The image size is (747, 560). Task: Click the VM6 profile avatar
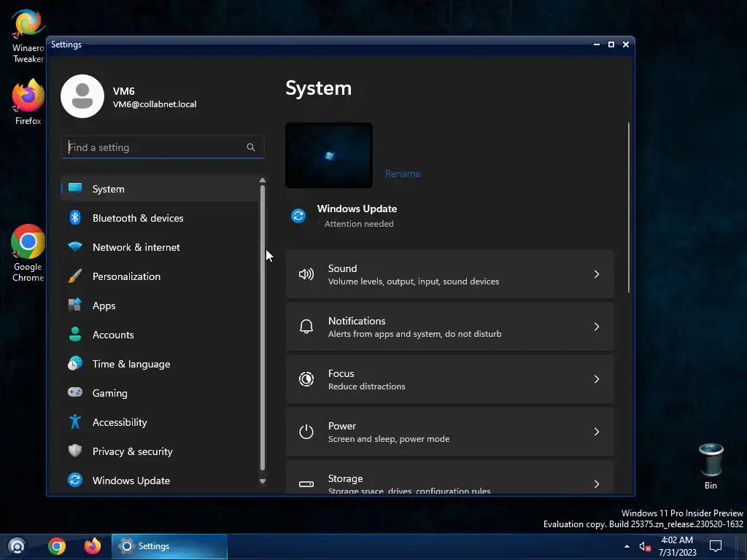(x=82, y=96)
